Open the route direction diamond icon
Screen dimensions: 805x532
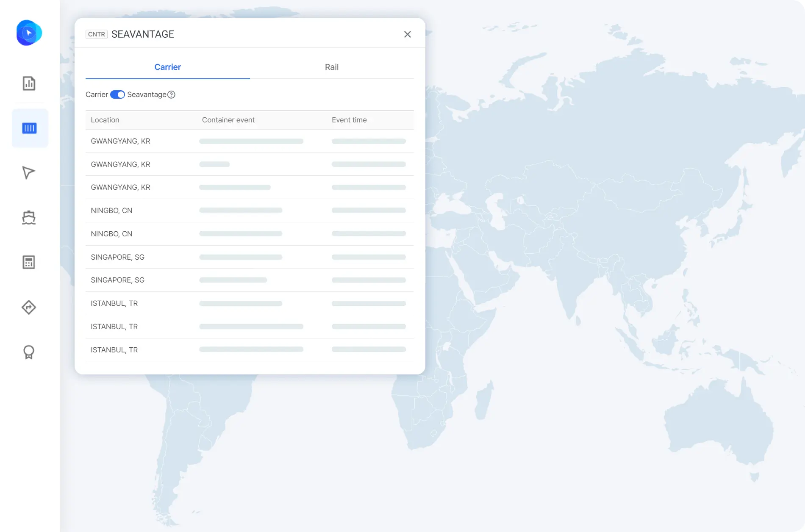29,307
